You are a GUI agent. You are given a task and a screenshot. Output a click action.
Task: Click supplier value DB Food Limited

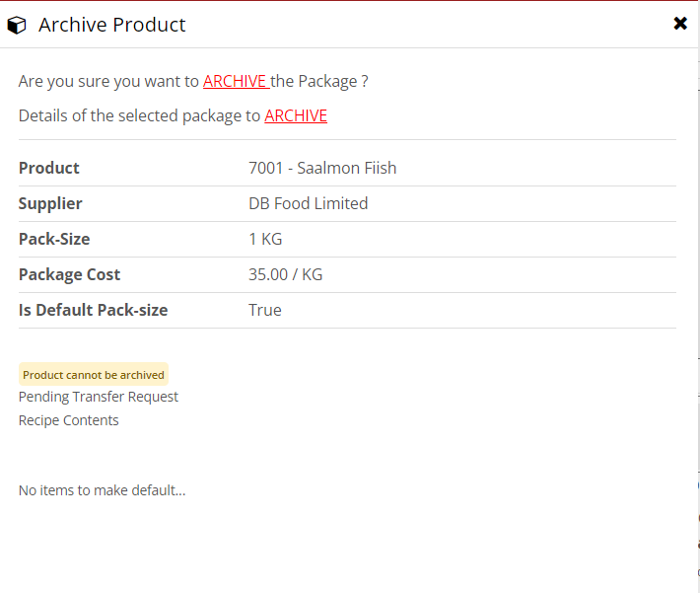(x=308, y=203)
